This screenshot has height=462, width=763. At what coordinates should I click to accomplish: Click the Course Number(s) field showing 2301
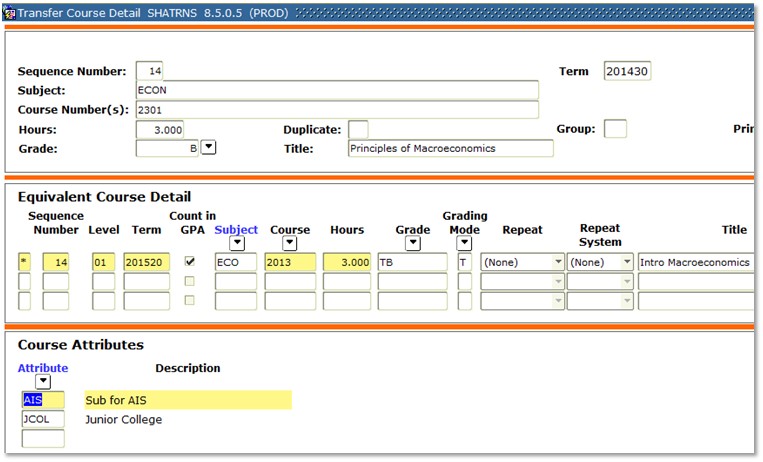point(336,110)
